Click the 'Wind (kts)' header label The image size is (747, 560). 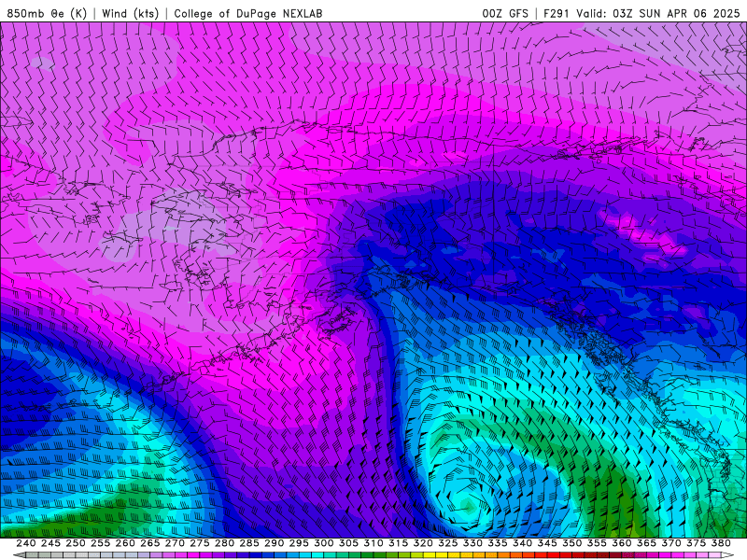point(130,13)
